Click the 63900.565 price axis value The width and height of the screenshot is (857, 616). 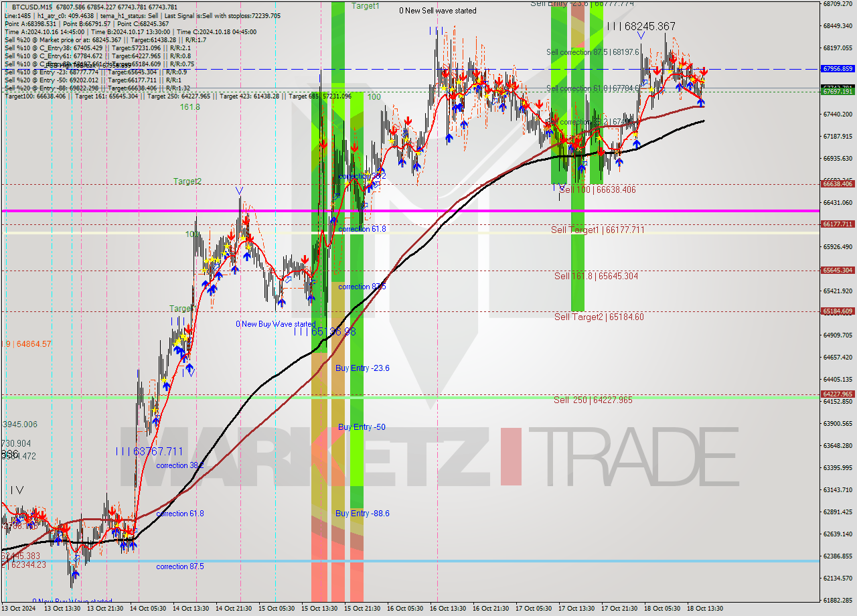coord(838,424)
